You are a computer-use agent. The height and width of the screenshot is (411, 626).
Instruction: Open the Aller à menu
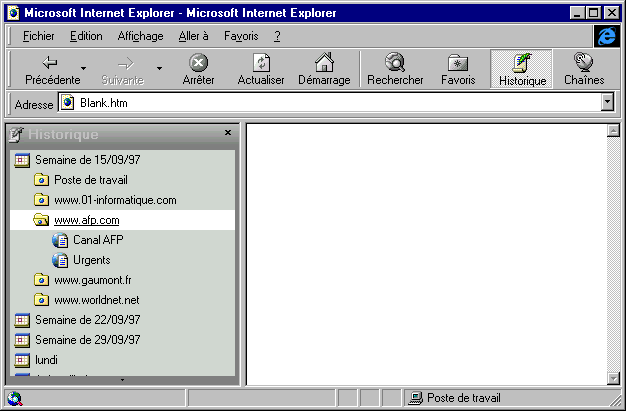click(194, 36)
